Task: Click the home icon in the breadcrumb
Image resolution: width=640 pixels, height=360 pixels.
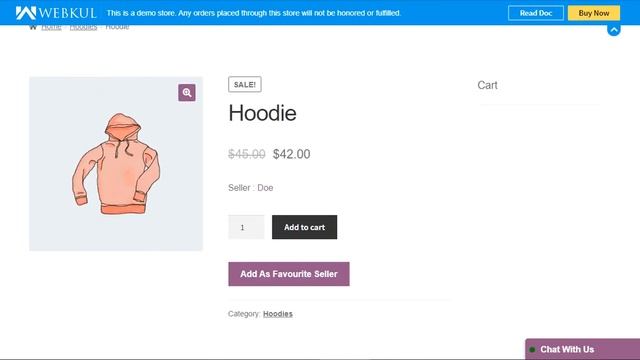Action: click(33, 27)
